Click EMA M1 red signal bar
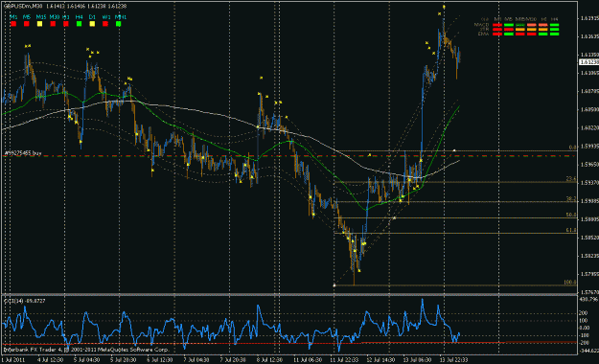Viewport: 599px width, 364px height. coord(497,34)
